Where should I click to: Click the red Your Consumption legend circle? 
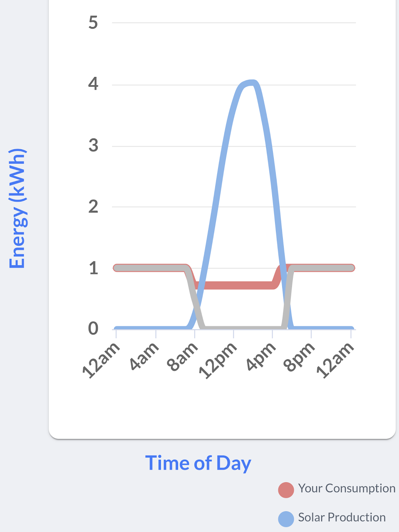286,490
